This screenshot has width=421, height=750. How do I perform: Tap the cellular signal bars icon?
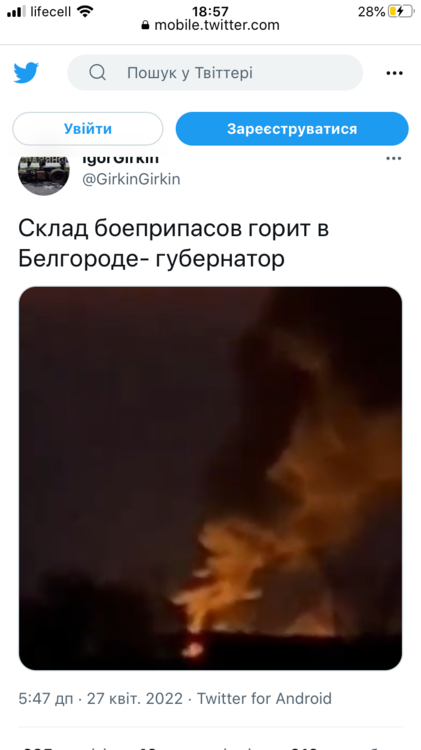coord(17,11)
